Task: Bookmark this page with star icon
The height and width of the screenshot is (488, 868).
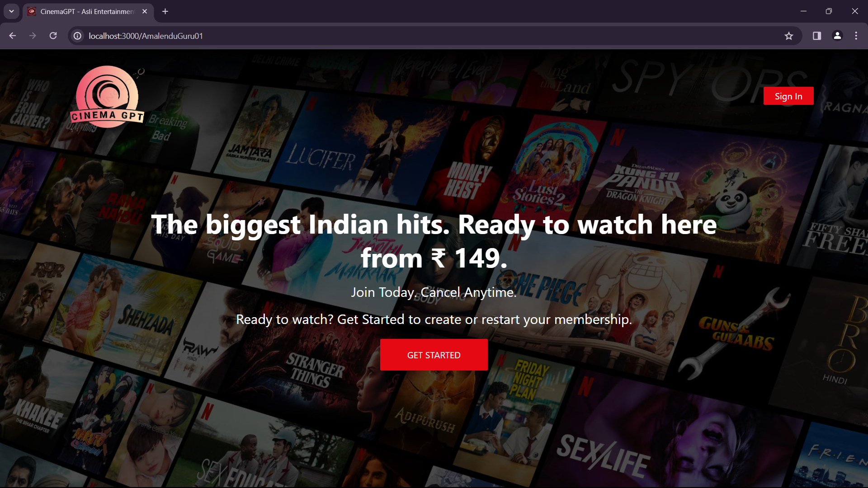Action: click(788, 36)
